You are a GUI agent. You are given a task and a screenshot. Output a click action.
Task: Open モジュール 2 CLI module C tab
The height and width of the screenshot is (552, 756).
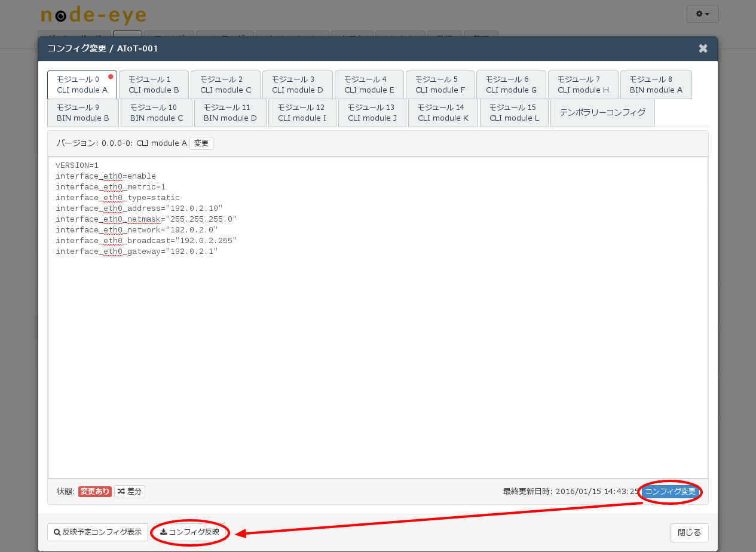(x=225, y=85)
